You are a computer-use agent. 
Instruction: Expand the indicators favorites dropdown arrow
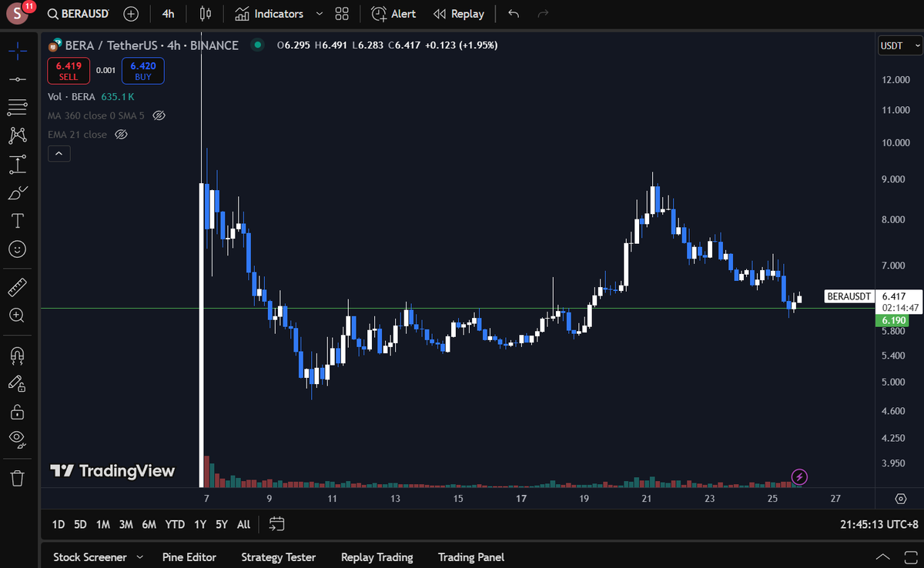click(x=319, y=14)
